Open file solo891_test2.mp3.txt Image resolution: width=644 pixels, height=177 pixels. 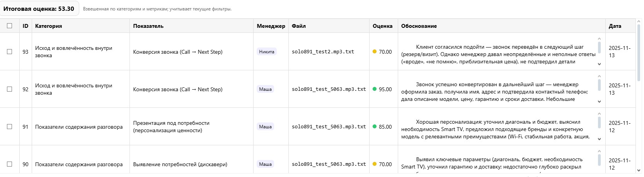click(x=323, y=52)
